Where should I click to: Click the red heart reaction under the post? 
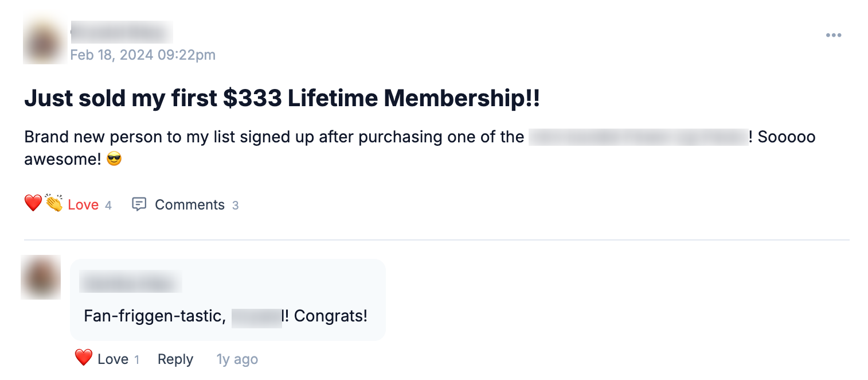(33, 204)
